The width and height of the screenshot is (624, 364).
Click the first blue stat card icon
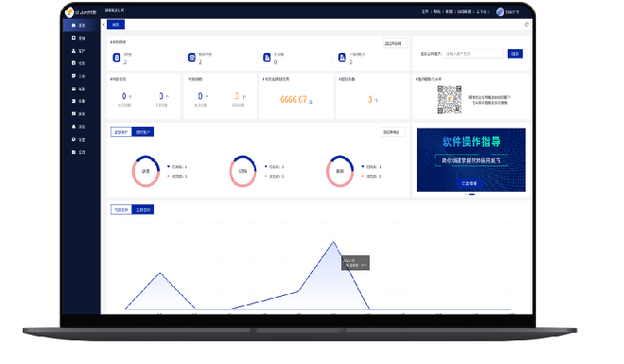coord(116,58)
